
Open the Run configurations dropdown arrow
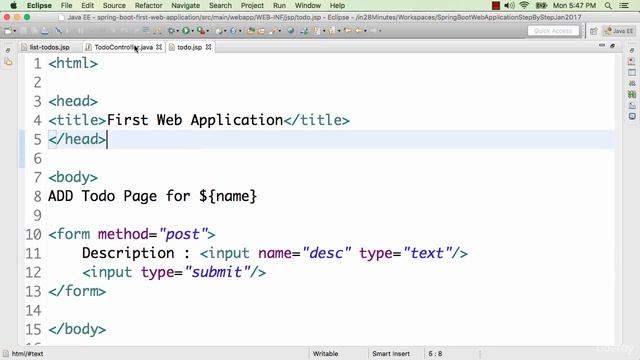click(x=193, y=31)
